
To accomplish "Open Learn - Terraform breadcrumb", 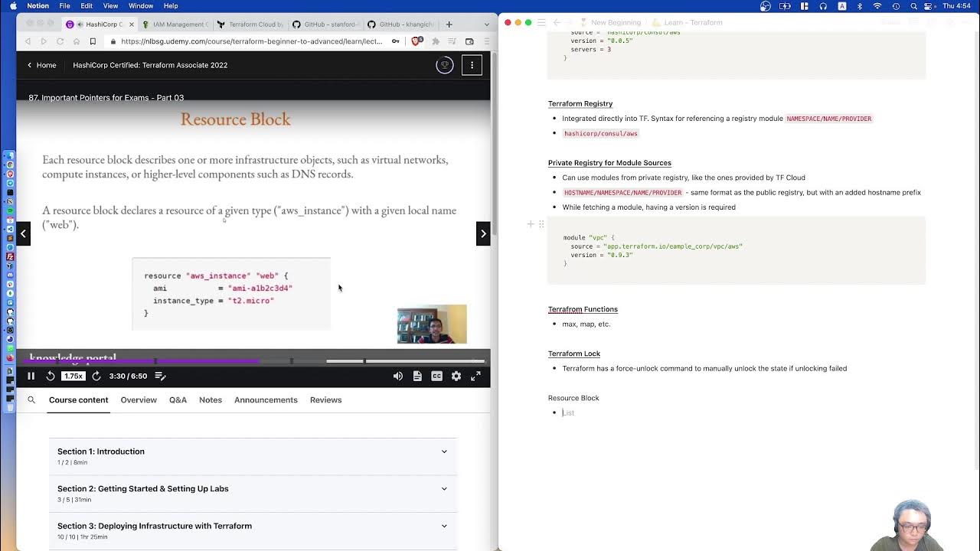I will (687, 22).
